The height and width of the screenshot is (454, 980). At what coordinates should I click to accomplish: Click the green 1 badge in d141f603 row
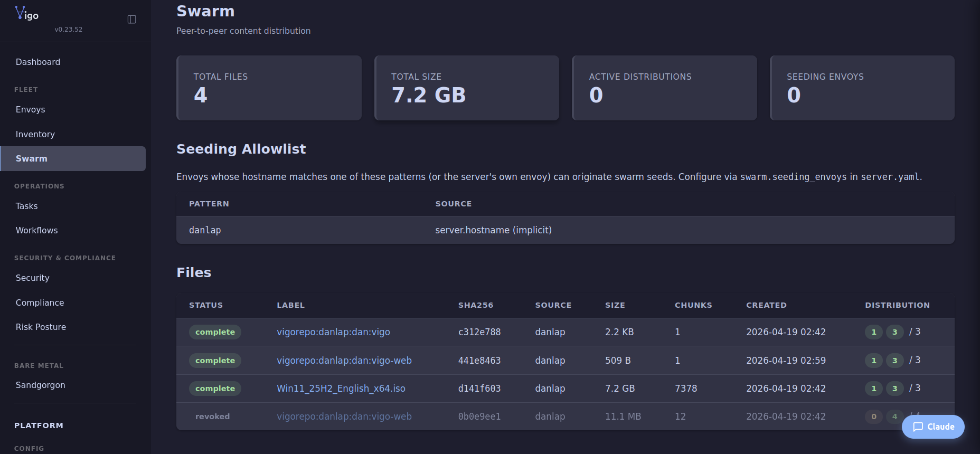874,389
